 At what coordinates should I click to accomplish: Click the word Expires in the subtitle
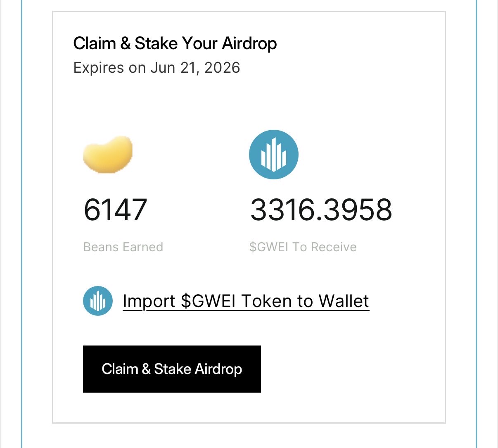98,67
